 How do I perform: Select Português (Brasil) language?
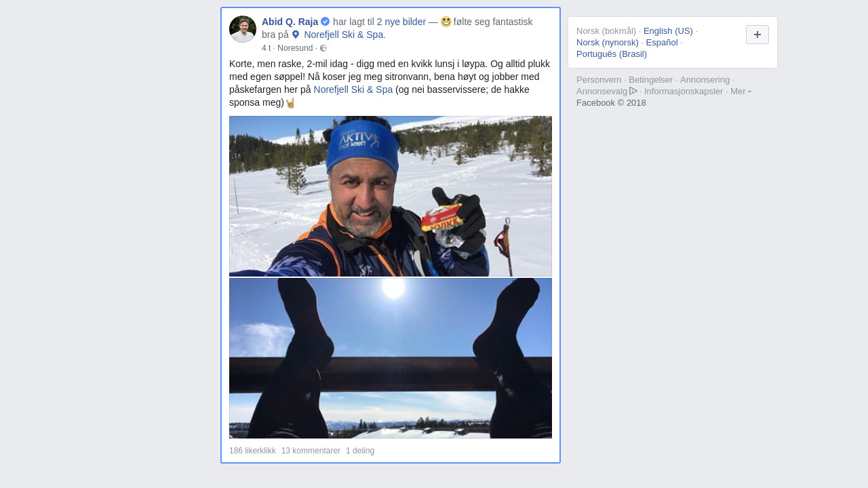click(612, 54)
